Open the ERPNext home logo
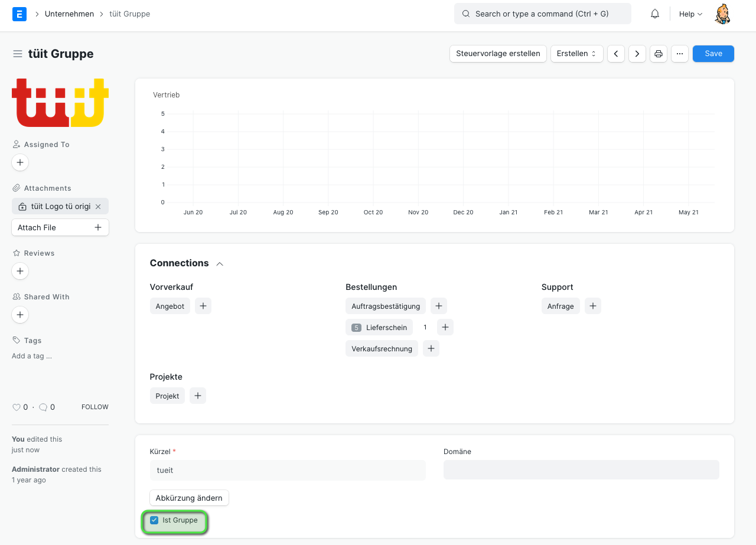This screenshot has width=756, height=545. [x=19, y=14]
